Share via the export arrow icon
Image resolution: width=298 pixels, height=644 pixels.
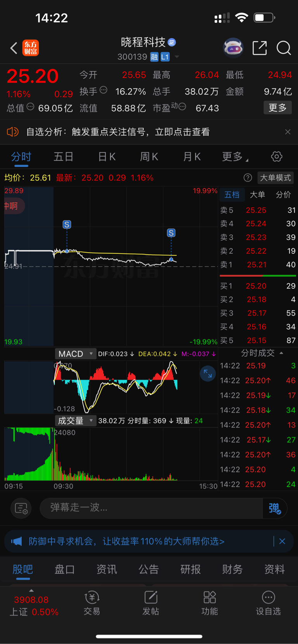click(x=260, y=48)
